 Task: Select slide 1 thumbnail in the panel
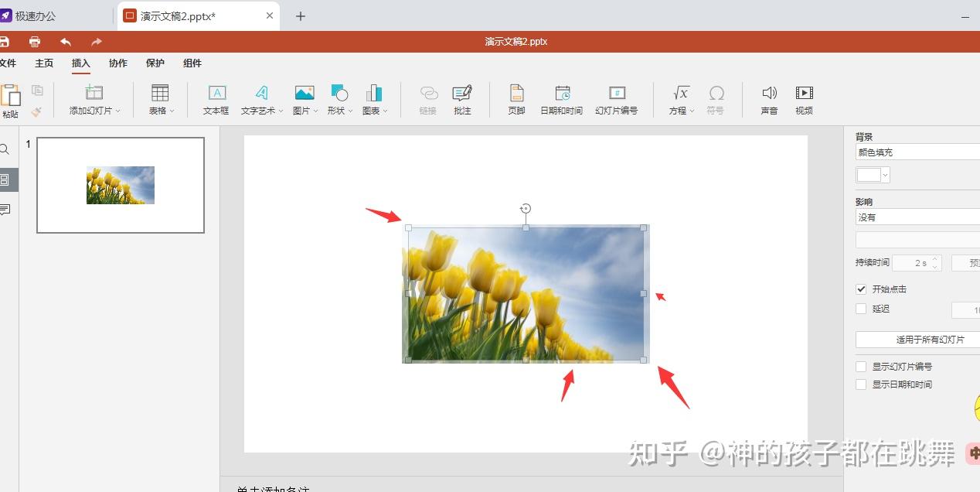click(x=121, y=185)
